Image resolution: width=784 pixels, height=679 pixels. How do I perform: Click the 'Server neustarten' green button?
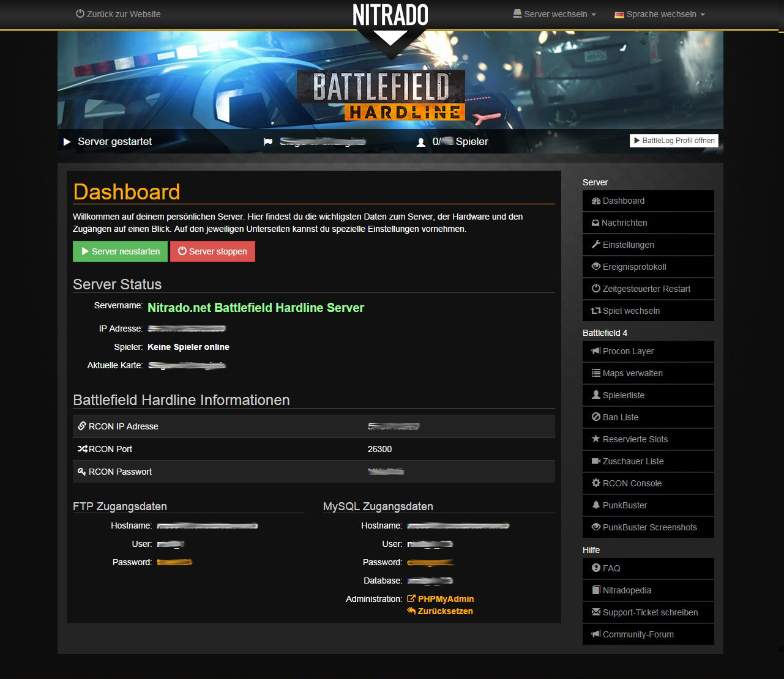(x=120, y=251)
